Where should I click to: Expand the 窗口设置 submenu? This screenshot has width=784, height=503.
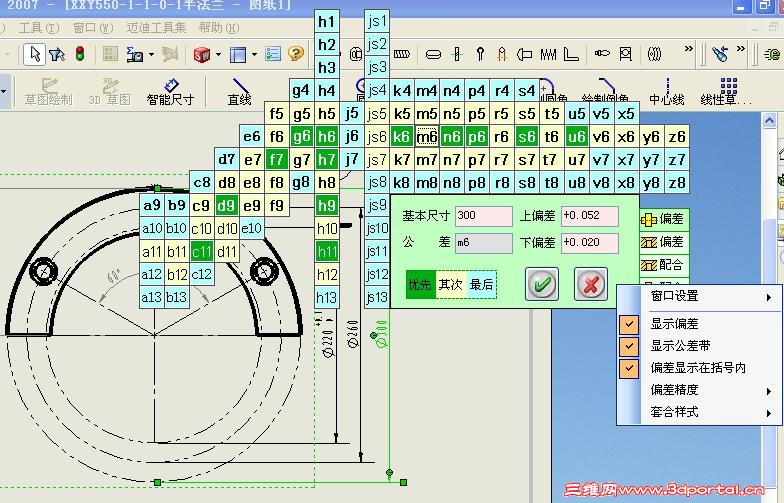(x=700, y=296)
